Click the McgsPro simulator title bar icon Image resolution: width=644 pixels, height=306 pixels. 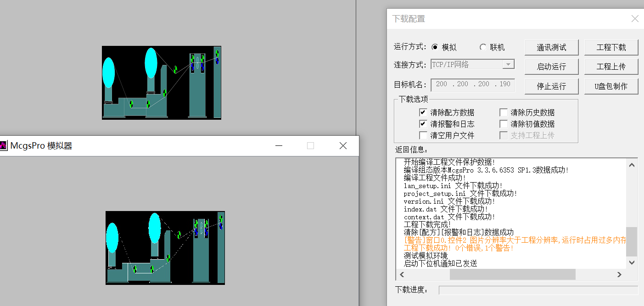click(x=4, y=146)
